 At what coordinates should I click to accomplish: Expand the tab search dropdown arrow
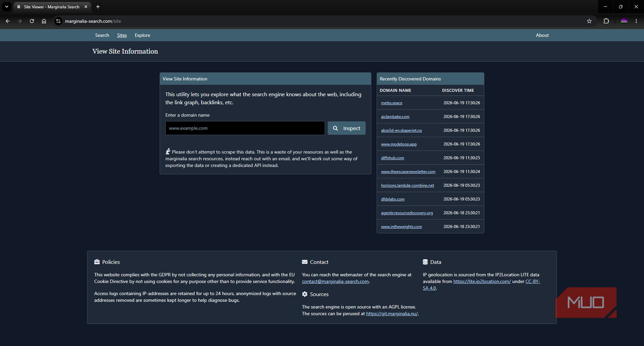(6, 7)
